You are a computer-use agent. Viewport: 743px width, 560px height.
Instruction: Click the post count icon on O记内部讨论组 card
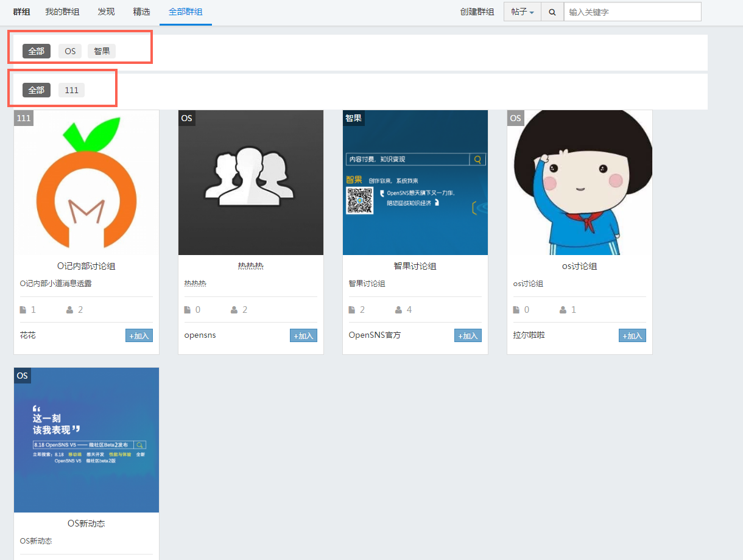pos(23,310)
